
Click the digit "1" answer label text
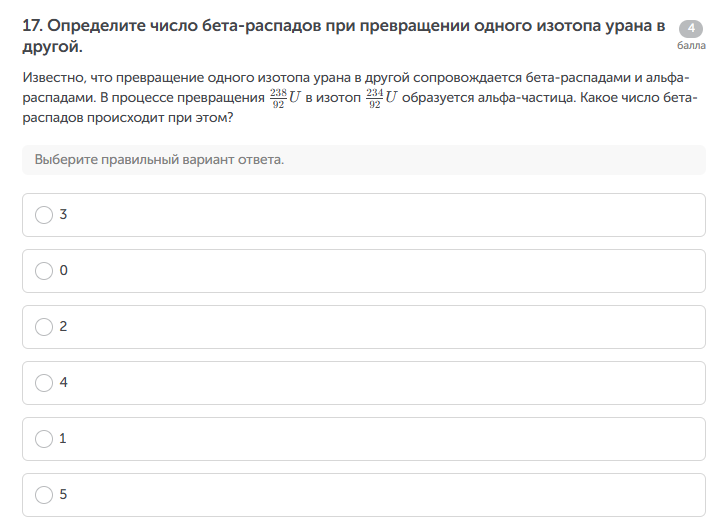click(63, 439)
